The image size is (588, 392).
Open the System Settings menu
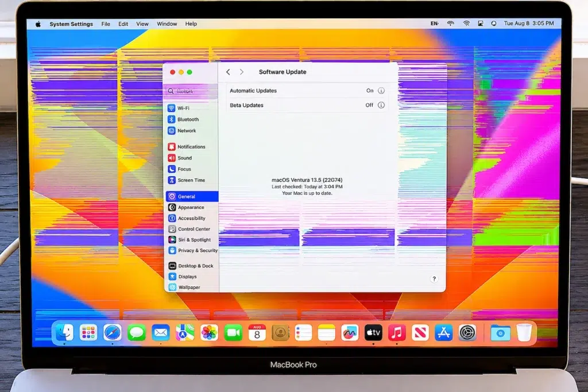click(x=71, y=24)
